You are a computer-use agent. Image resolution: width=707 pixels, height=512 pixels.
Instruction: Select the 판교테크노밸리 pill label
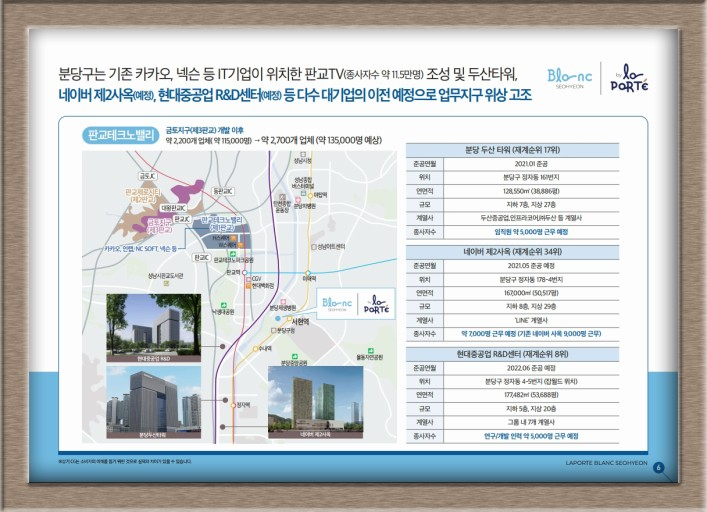coord(121,135)
